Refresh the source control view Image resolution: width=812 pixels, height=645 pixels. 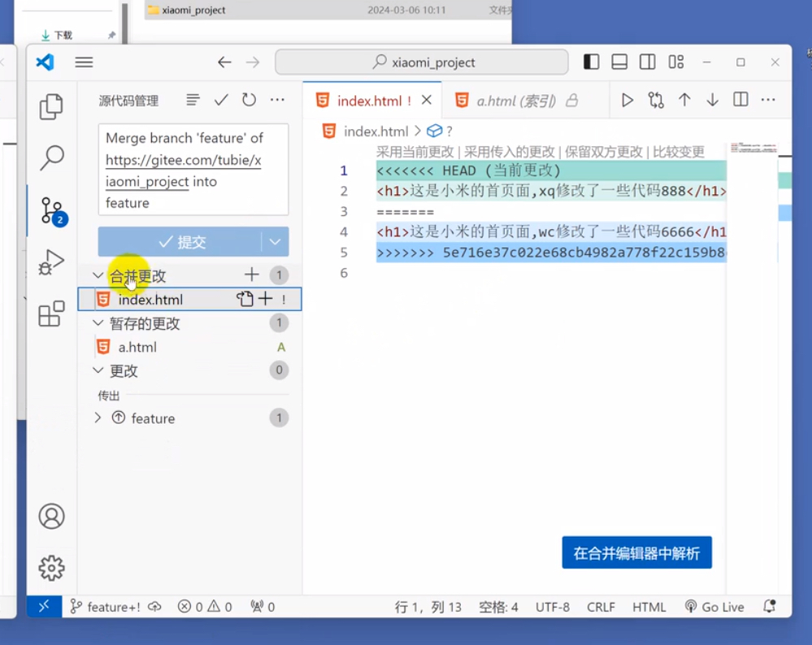[x=249, y=99]
